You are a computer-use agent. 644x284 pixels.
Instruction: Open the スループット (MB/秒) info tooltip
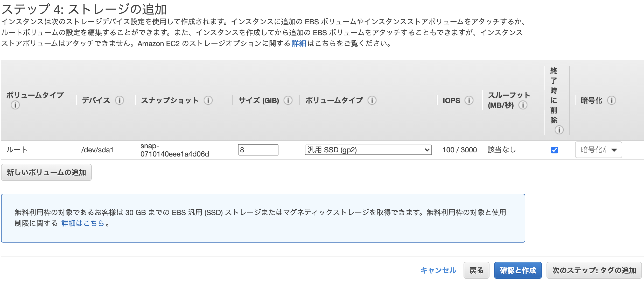(523, 105)
